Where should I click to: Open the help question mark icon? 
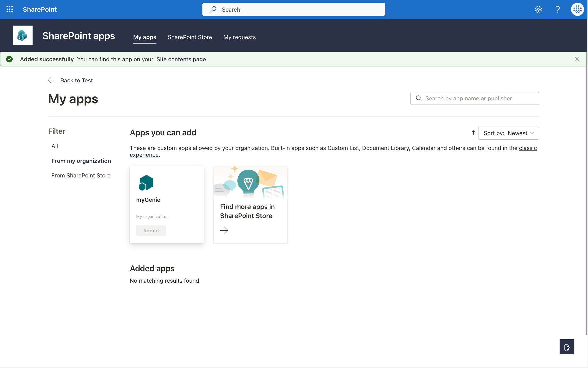(x=558, y=9)
